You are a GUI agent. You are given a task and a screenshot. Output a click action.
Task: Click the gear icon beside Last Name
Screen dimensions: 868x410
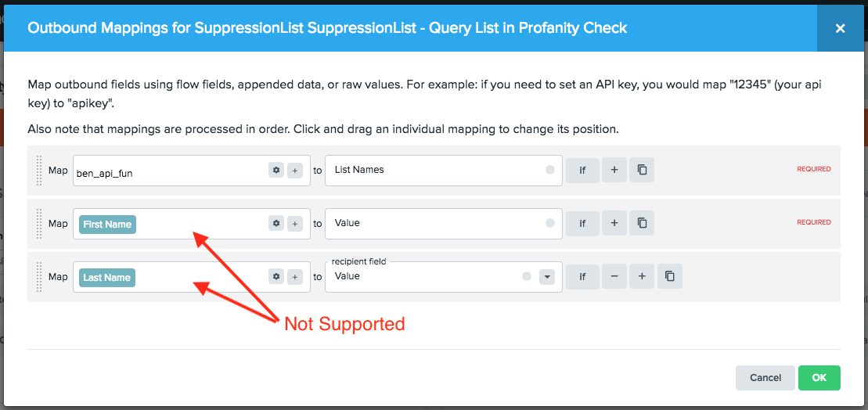(x=276, y=276)
